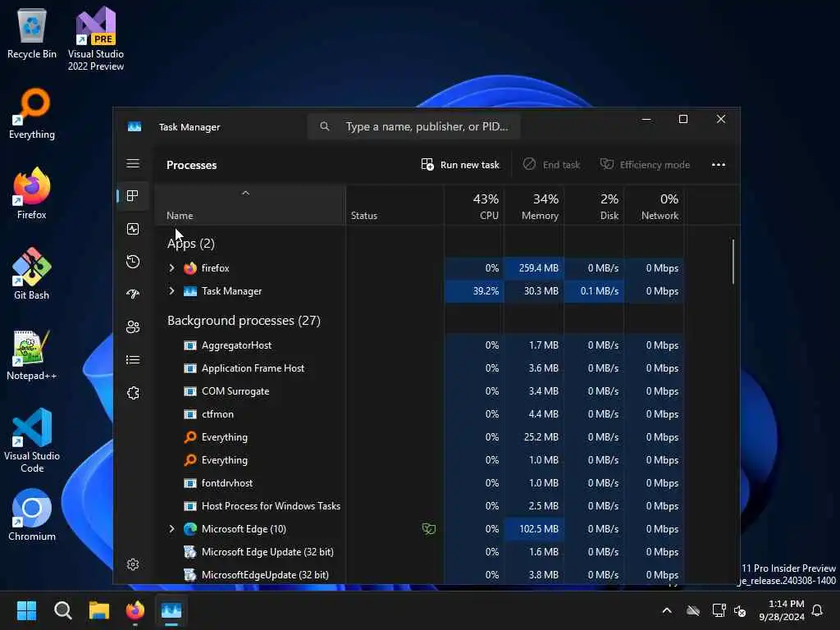The height and width of the screenshot is (630, 840).
Task: Select the Git Bash desktop shortcut
Action: click(x=32, y=274)
